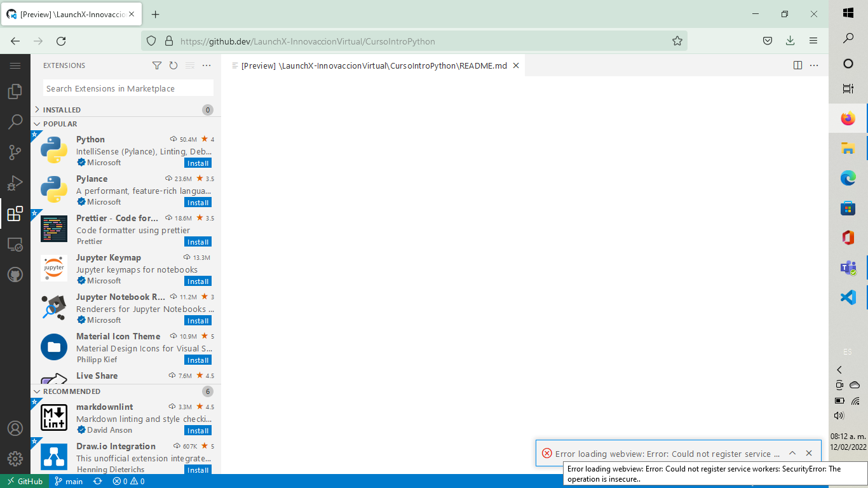
Task: Open Microsoft Edge from taskbar
Action: (848, 178)
